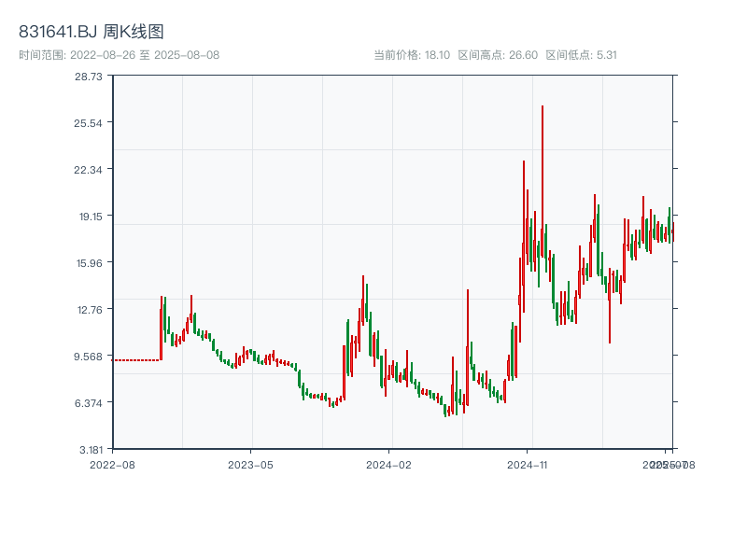Click the y-axis label 28.73
Screen dimensions: 747x560
coord(88,77)
